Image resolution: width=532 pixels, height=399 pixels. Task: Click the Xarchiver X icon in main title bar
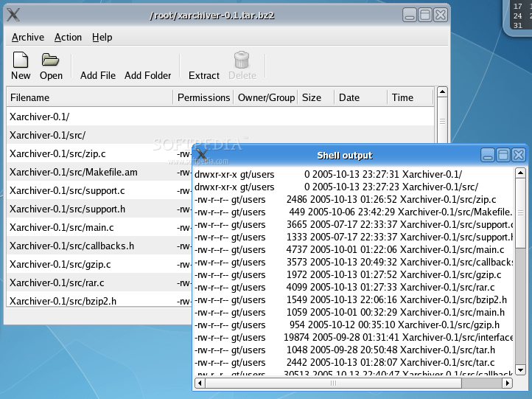pos(13,15)
